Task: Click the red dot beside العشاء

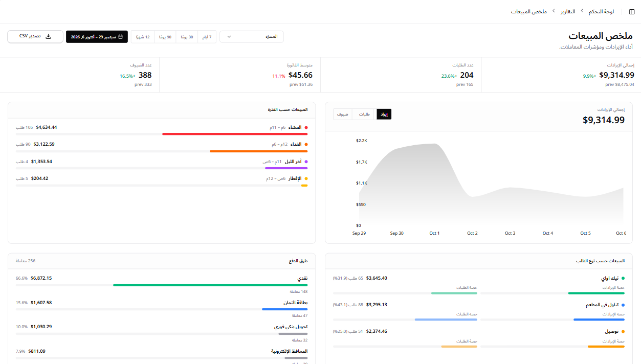Action: [x=306, y=127]
